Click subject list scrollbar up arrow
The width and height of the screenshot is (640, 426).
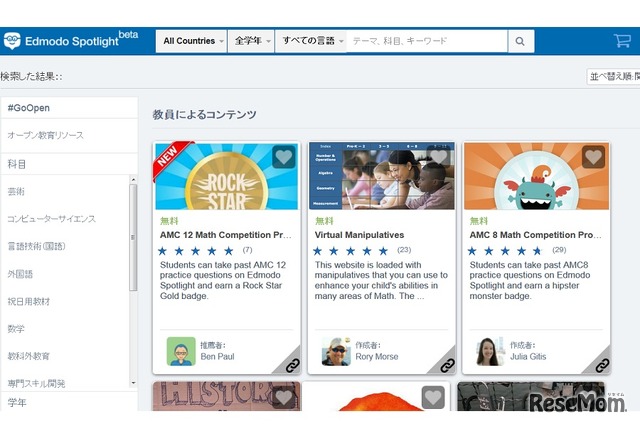point(133,180)
